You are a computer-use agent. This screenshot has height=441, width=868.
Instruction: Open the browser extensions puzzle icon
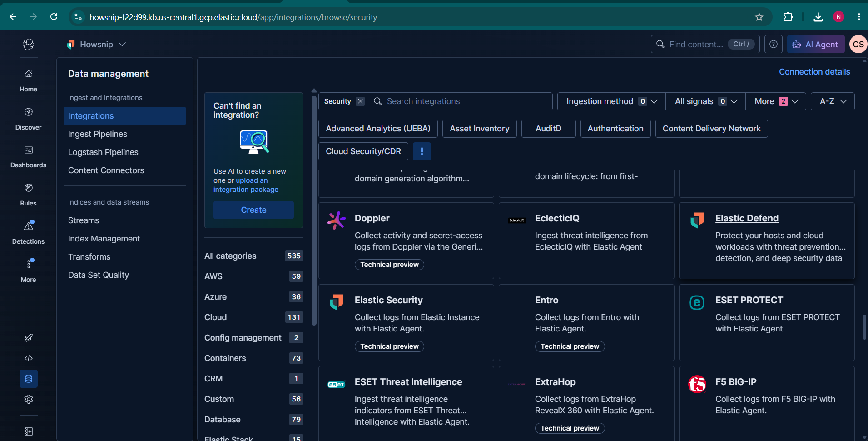788,17
